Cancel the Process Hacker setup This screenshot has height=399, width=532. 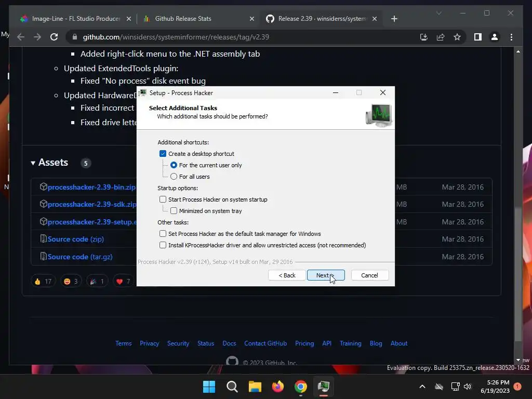click(369, 275)
